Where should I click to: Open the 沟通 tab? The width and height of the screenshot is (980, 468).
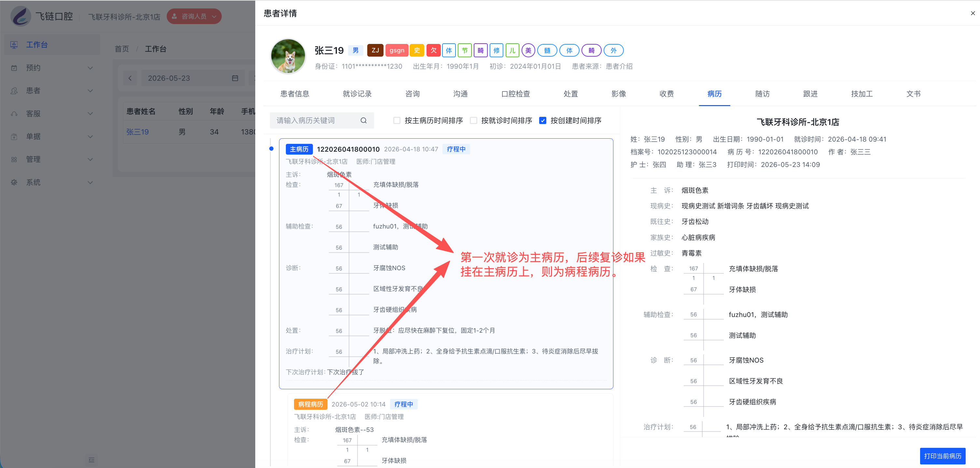(x=460, y=94)
